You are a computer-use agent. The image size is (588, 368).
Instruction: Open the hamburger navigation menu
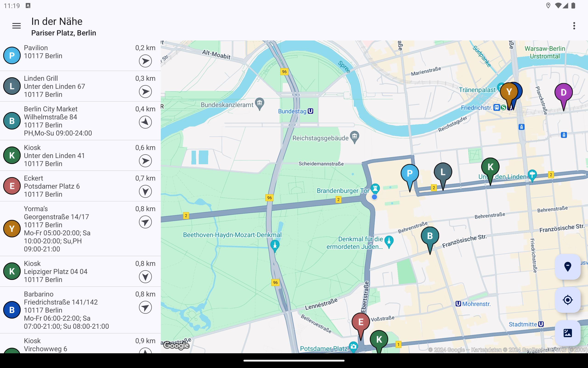[x=16, y=26]
